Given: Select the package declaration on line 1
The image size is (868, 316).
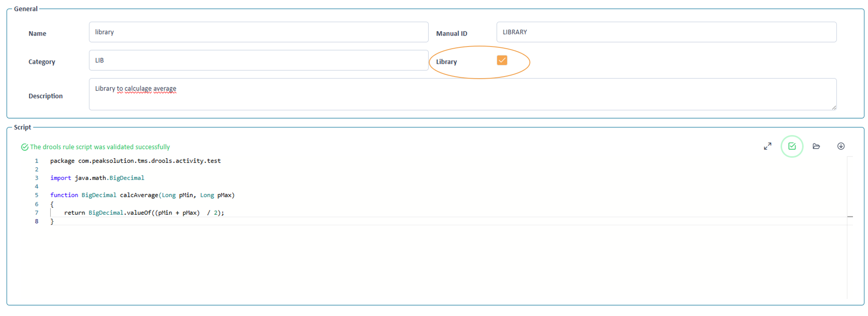Looking at the screenshot, I should click(x=135, y=161).
